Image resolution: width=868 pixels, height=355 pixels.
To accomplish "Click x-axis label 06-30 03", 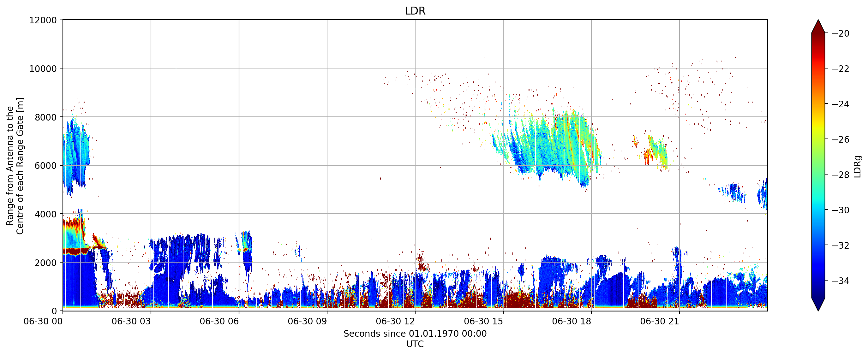I will click(x=131, y=321).
